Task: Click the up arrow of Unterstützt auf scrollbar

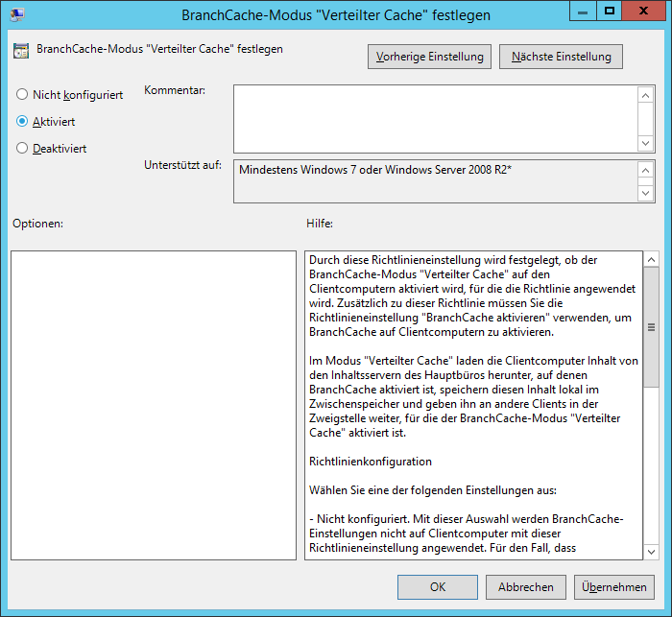Action: (x=646, y=170)
